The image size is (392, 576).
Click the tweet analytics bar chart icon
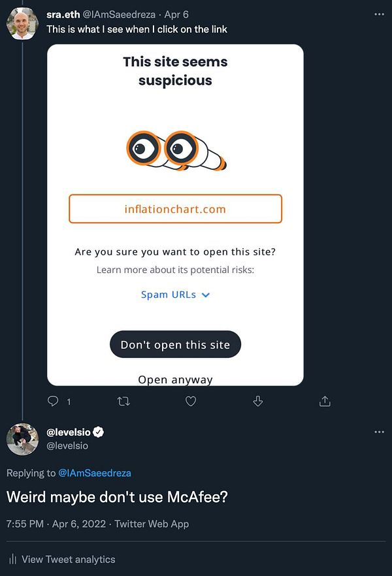pos(12,560)
